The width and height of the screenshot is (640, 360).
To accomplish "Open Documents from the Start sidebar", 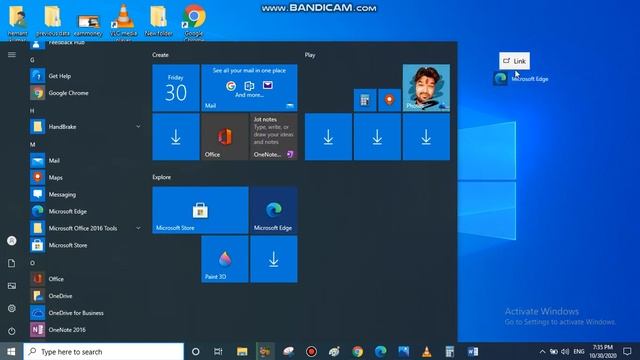I will coord(12,263).
